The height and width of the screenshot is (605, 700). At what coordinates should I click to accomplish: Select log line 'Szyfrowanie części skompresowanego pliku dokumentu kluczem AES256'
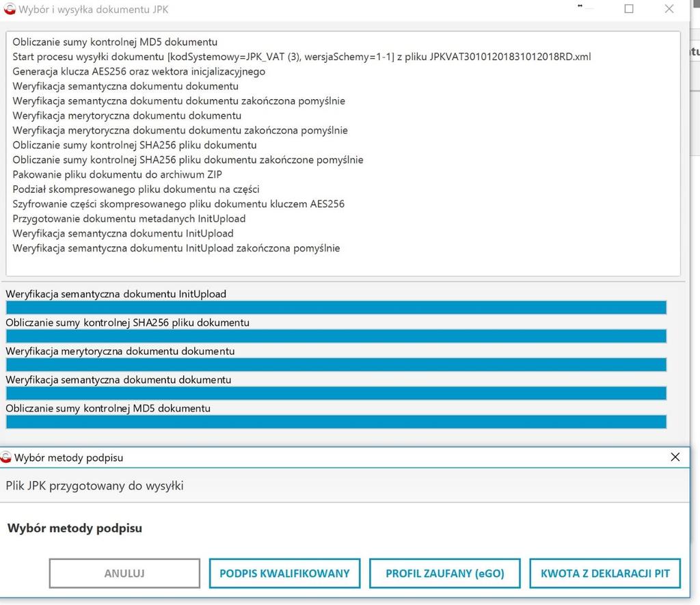click(x=178, y=204)
